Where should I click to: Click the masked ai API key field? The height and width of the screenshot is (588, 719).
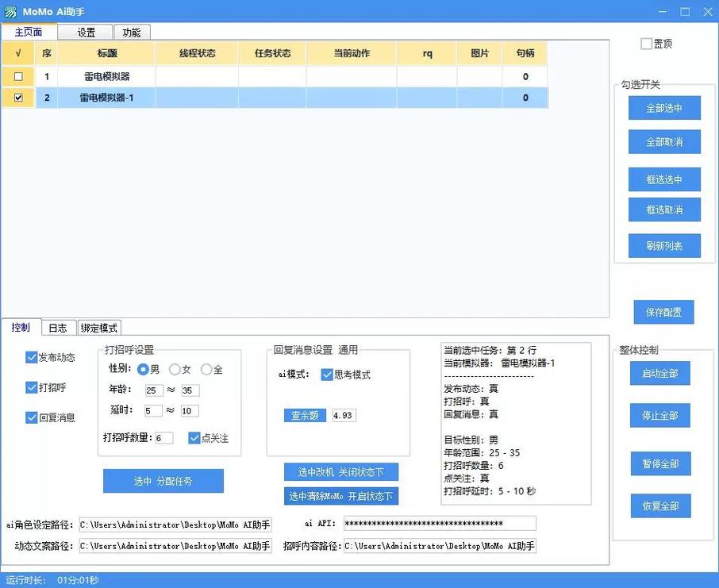click(x=440, y=524)
